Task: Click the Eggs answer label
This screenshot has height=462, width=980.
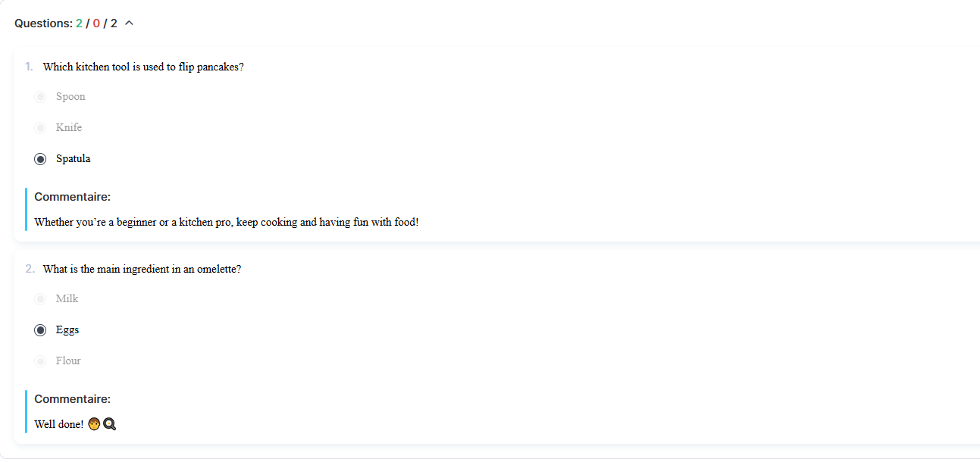Action: click(67, 330)
